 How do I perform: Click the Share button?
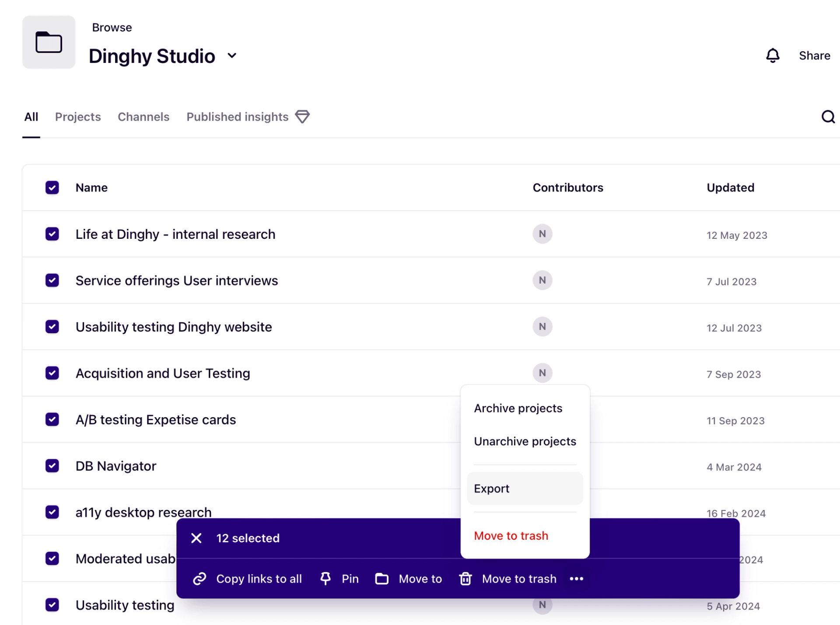tap(814, 56)
